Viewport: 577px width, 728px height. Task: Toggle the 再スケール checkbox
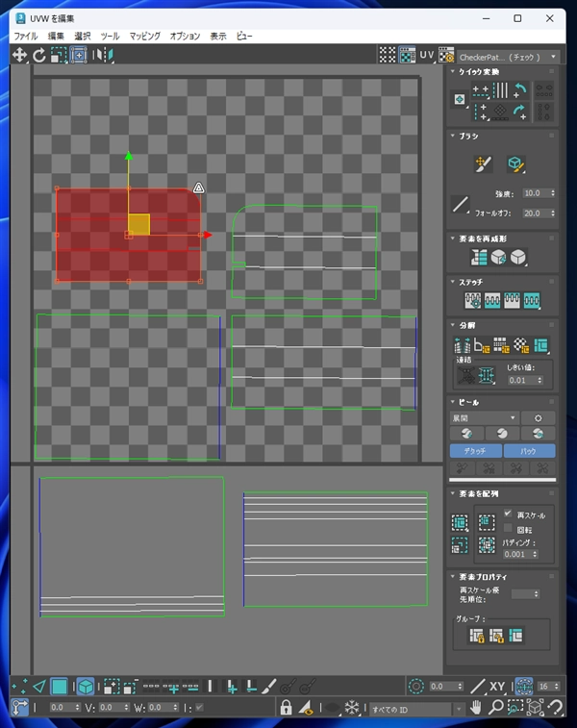(508, 514)
